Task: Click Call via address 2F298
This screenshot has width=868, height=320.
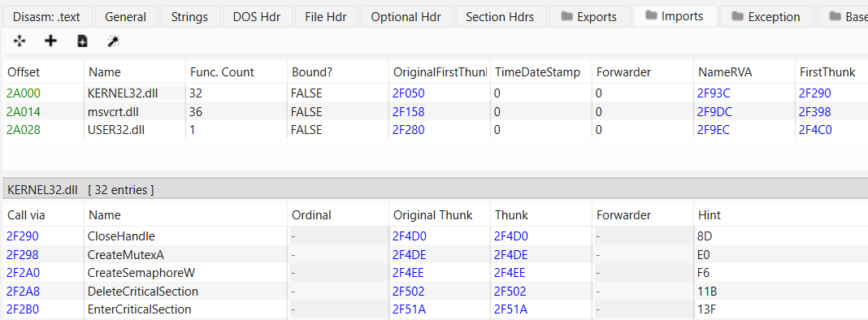Action: pyautogui.click(x=22, y=255)
